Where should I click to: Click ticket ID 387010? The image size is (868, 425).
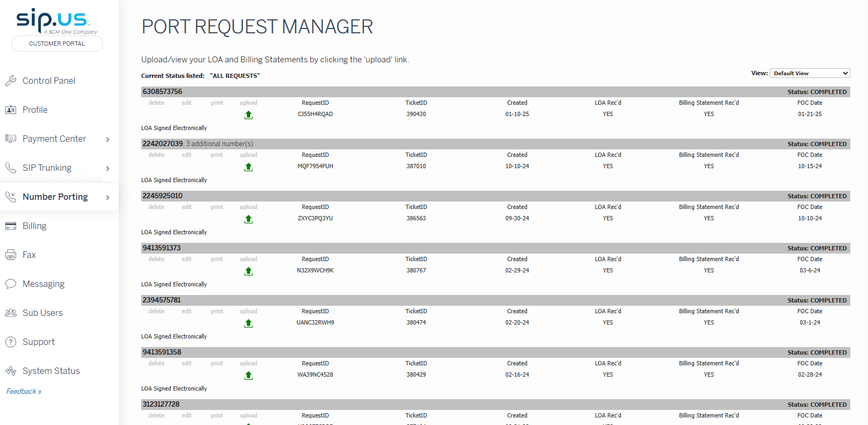(x=416, y=166)
